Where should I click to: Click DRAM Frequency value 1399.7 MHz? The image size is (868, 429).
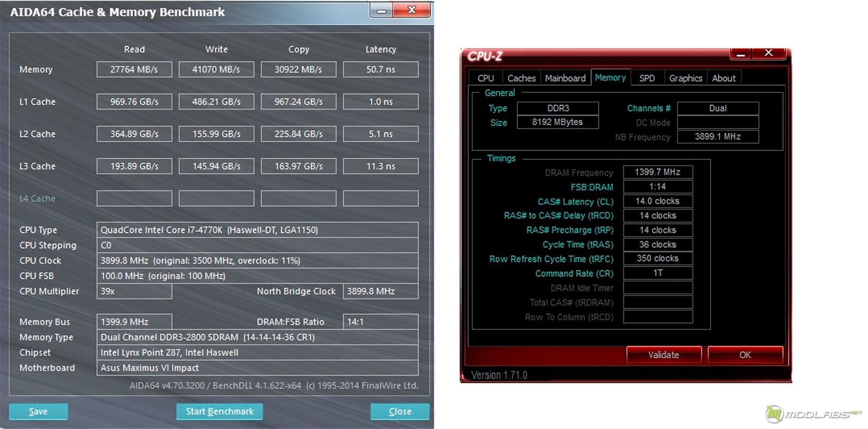658,172
